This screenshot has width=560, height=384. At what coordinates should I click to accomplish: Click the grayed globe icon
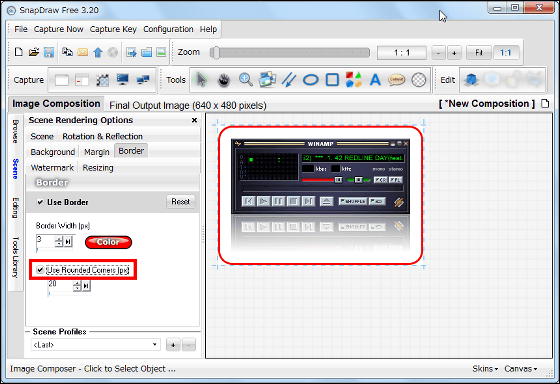tap(112, 53)
